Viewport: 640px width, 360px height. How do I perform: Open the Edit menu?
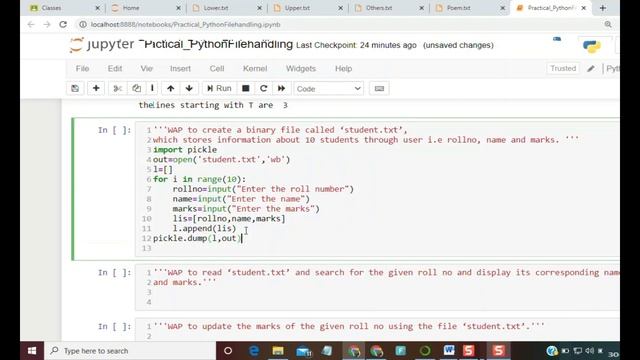(x=115, y=69)
